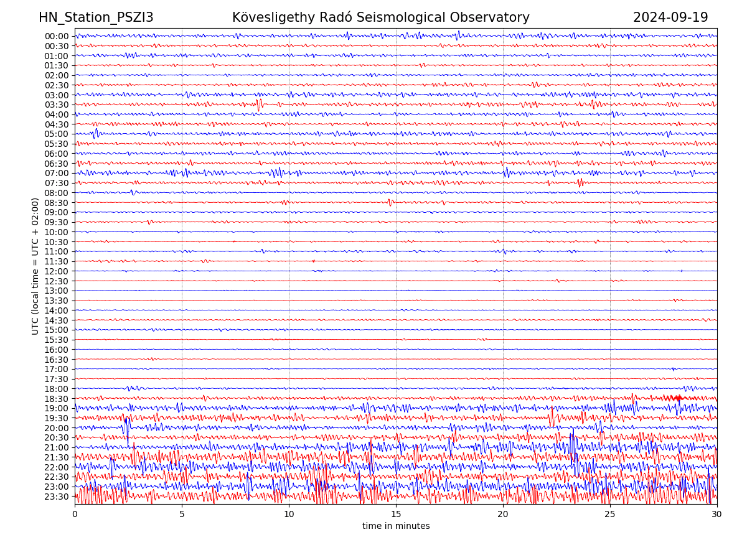Select the 12:00 row time label
The image size is (747, 560).
point(56,271)
